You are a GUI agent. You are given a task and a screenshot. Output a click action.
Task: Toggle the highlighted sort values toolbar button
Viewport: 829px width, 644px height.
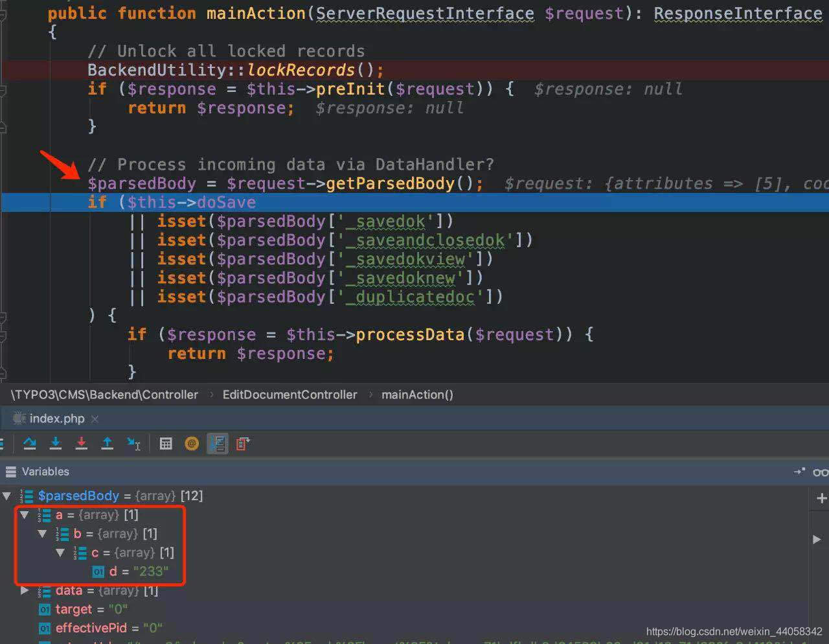click(x=218, y=444)
